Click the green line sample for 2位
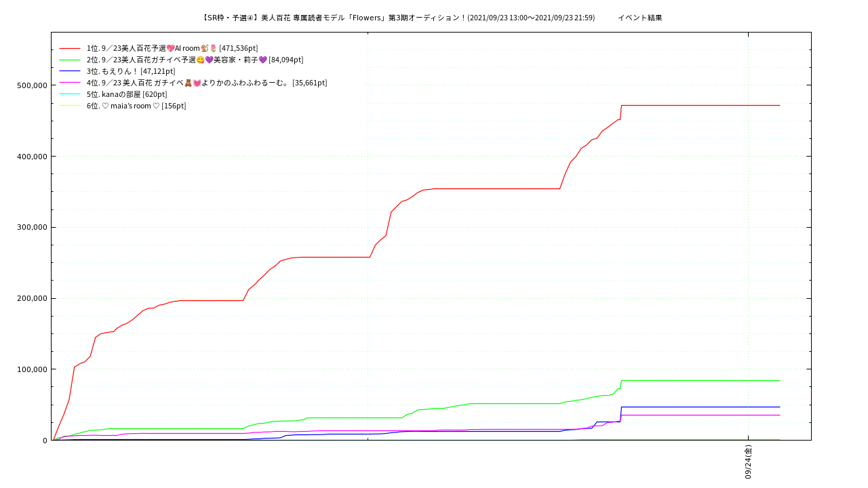This screenshot has width=868, height=488. tap(70, 60)
